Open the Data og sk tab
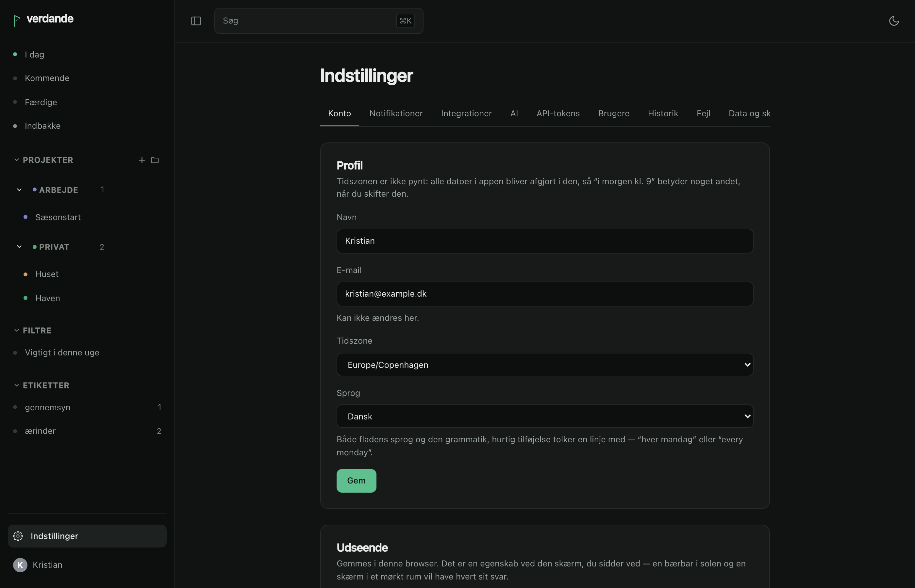The height and width of the screenshot is (588, 915). tap(749, 113)
